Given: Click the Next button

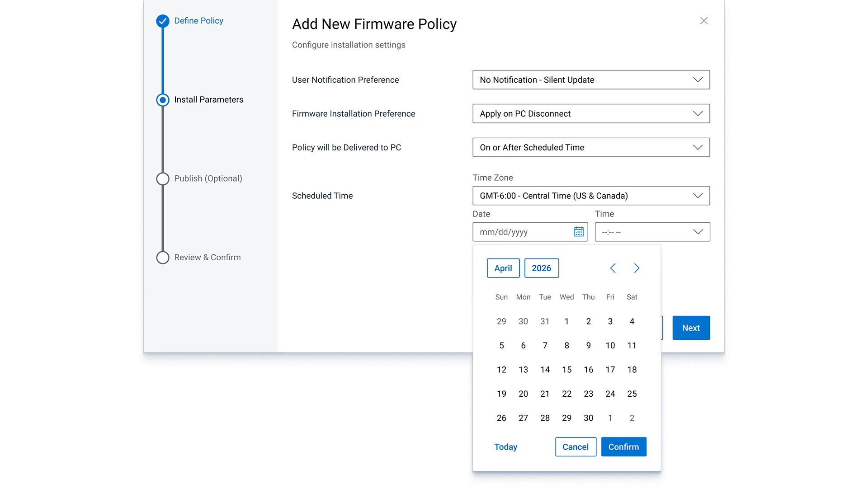Looking at the screenshot, I should tap(691, 328).
